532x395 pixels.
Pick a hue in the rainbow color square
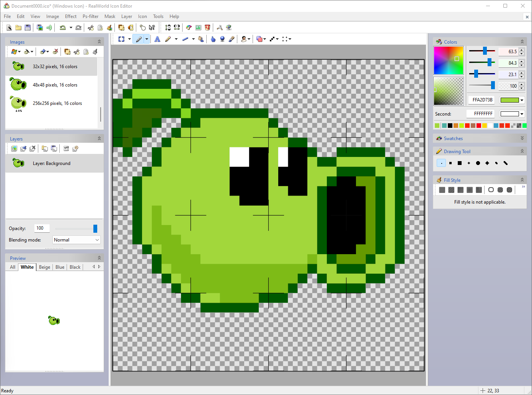(449, 60)
